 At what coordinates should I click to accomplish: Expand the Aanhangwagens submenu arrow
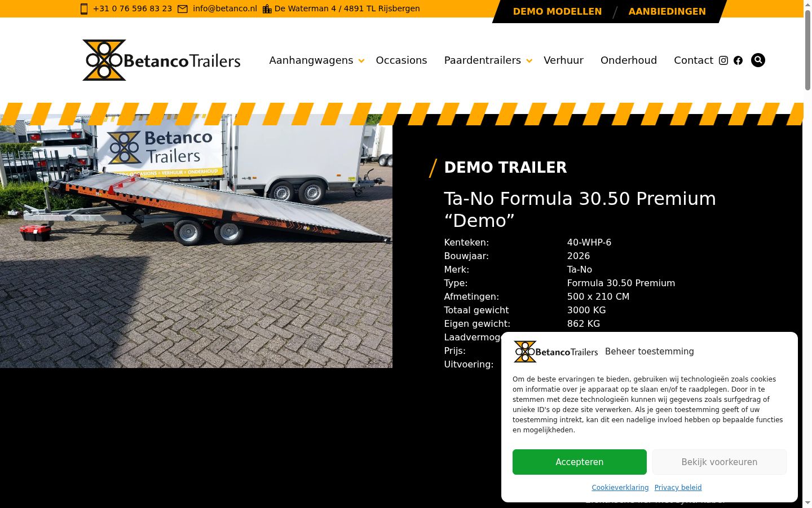[x=361, y=61]
